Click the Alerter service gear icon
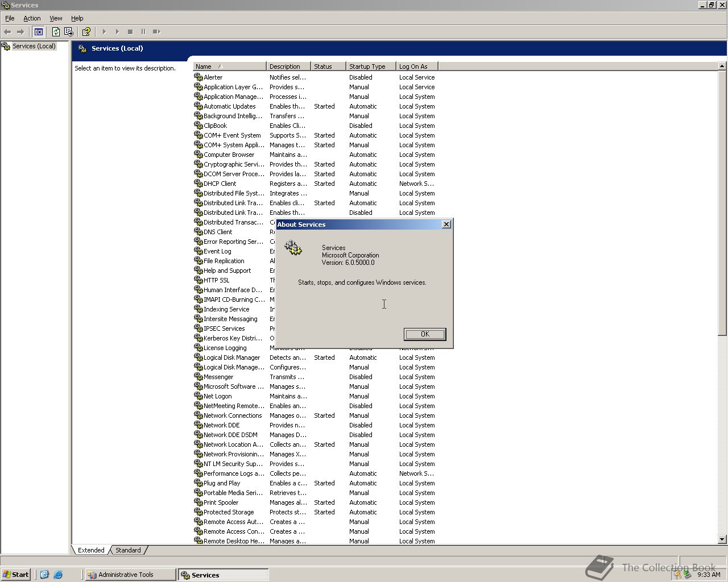This screenshot has width=728, height=582. pyautogui.click(x=198, y=77)
